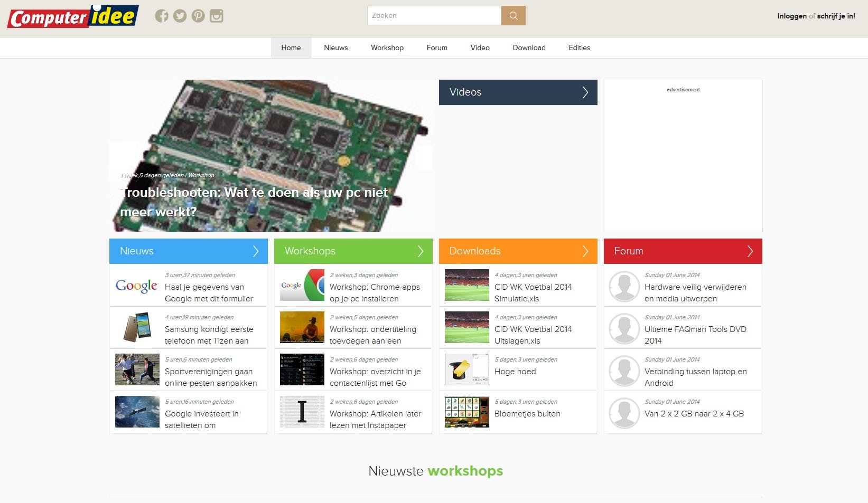Image resolution: width=868 pixels, height=503 pixels.
Task: Expand the Forum section arrow
Action: pyautogui.click(x=750, y=251)
